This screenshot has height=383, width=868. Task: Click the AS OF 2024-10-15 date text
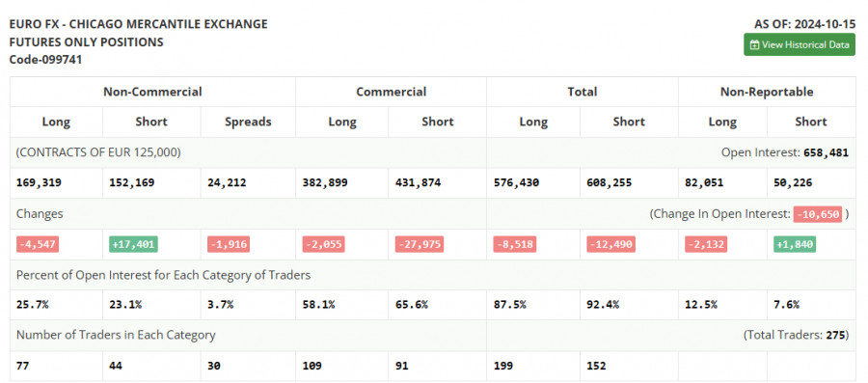804,24
